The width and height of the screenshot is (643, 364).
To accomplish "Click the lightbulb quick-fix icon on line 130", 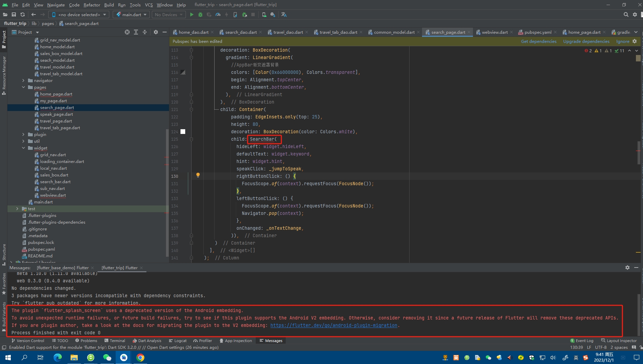I will 198,175.
